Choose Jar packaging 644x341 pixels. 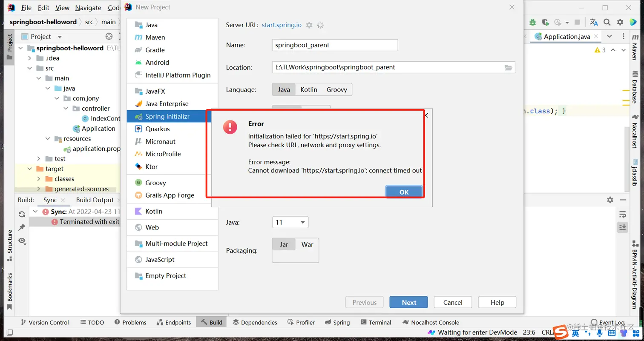[284, 244]
